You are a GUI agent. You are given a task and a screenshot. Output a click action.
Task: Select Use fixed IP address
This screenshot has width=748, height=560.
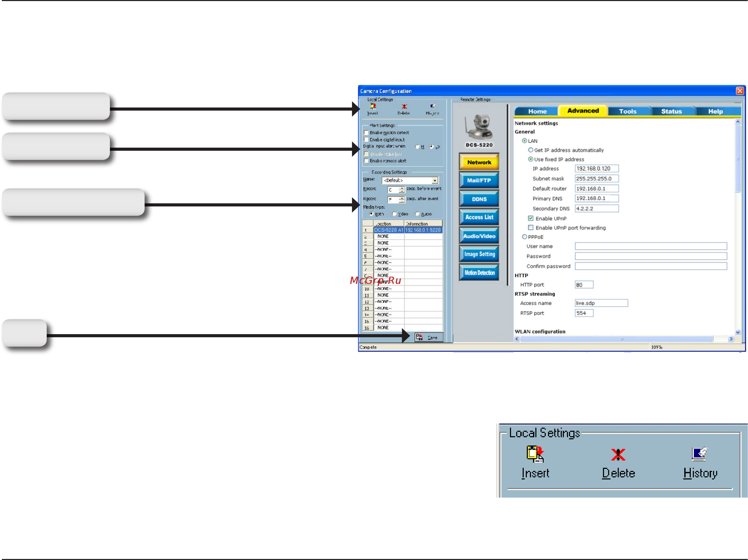(530, 159)
